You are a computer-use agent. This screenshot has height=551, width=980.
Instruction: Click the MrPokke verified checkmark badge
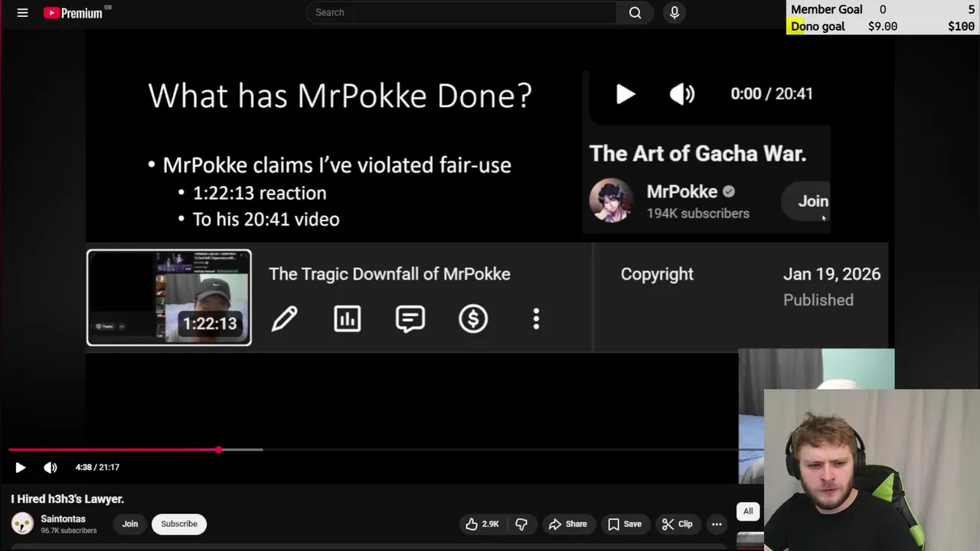coord(729,191)
